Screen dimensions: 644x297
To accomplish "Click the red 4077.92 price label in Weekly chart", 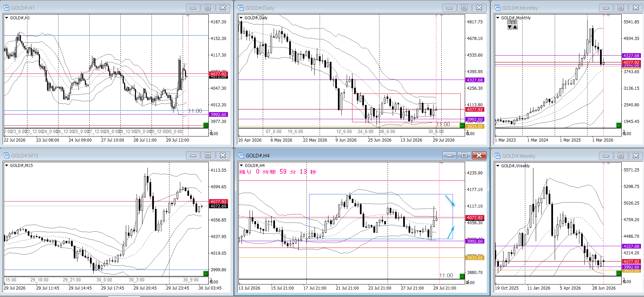I will (x=631, y=262).
